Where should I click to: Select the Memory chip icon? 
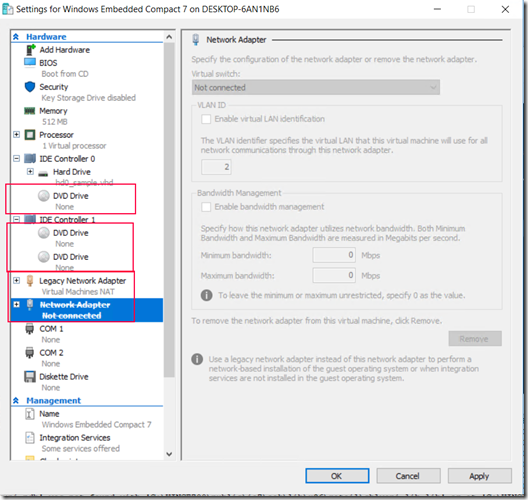point(30,111)
